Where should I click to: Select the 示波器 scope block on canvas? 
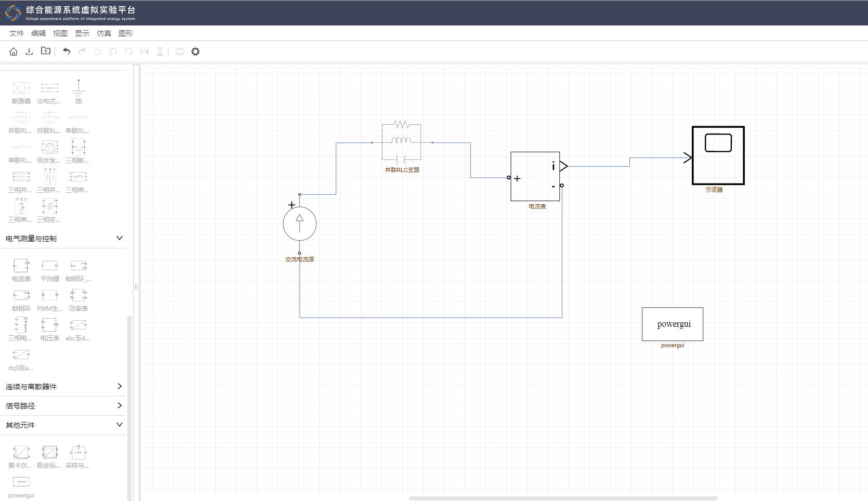coord(718,155)
